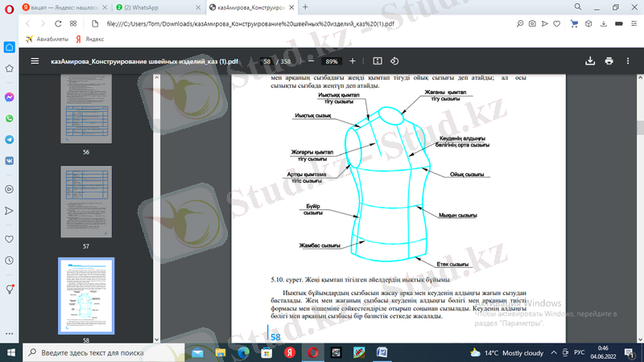644x362 pixels.
Task: Open the Speed Dial grid icon
Action: point(73,24)
